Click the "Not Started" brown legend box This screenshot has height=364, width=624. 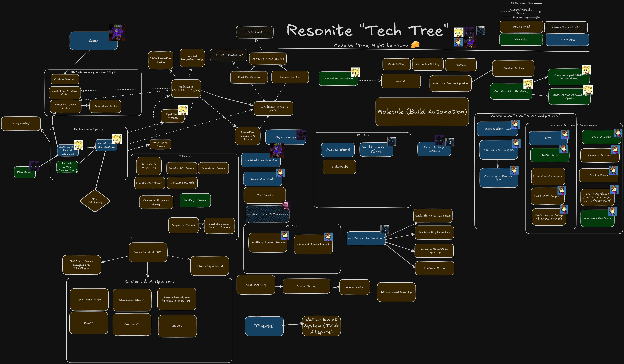click(x=521, y=27)
